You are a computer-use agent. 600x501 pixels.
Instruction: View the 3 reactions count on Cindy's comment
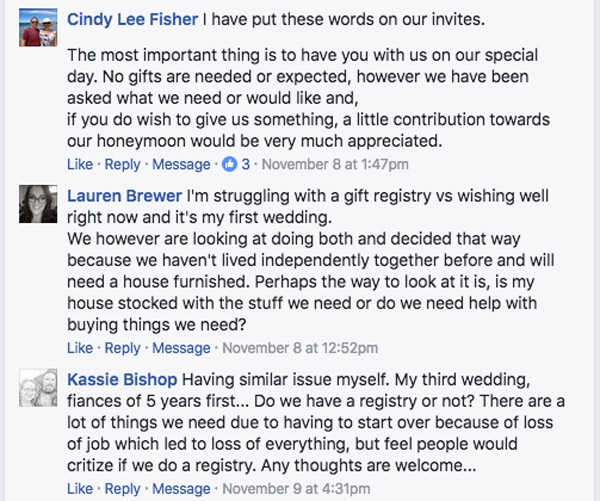(x=246, y=165)
